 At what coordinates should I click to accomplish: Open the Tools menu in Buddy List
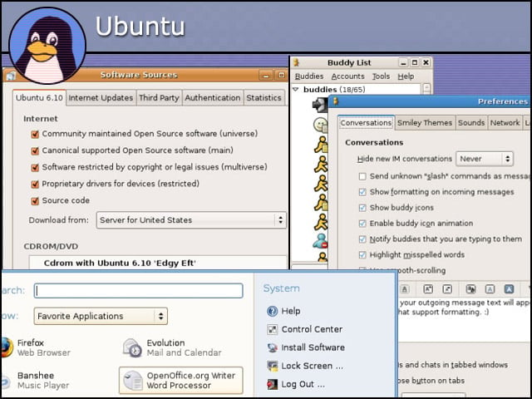381,76
